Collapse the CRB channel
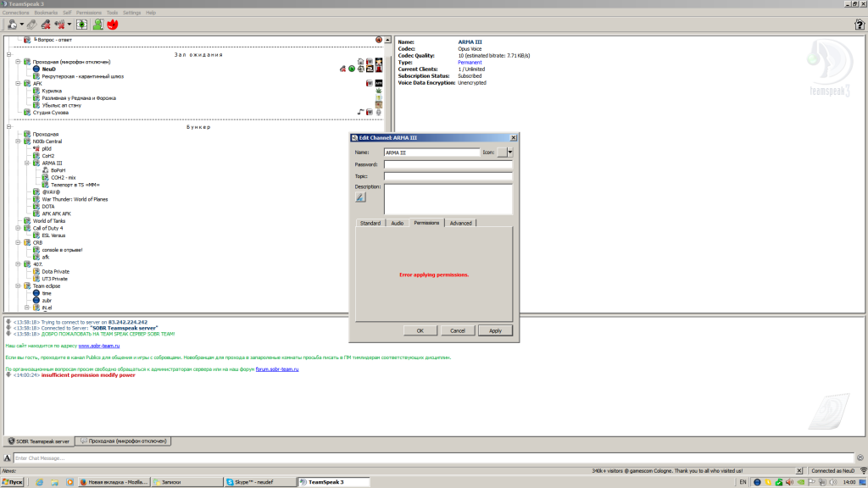Viewport: 868px width, 488px height. pos(18,242)
